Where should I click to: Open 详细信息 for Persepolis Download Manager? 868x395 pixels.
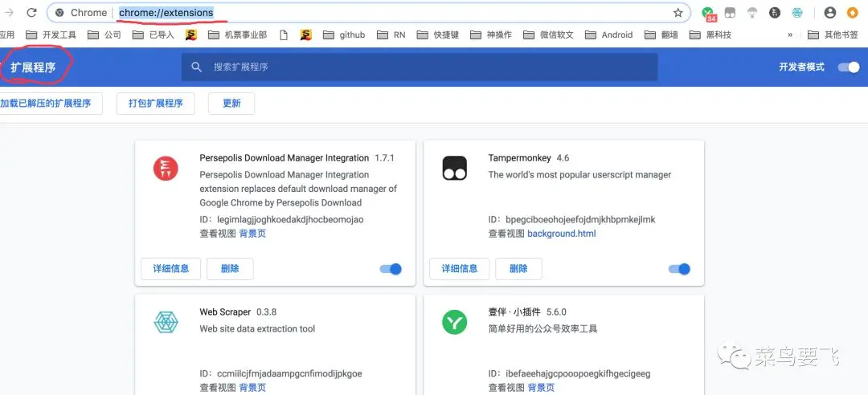point(171,269)
